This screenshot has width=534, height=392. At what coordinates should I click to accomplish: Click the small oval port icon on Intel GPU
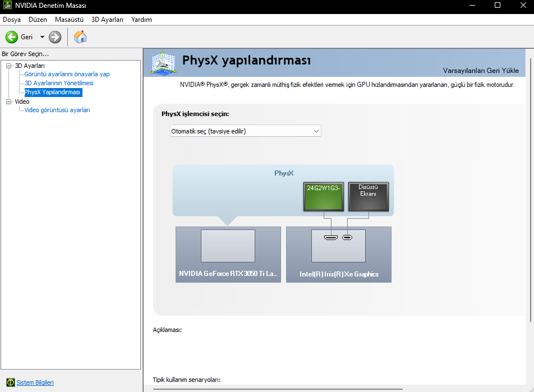coord(347,237)
